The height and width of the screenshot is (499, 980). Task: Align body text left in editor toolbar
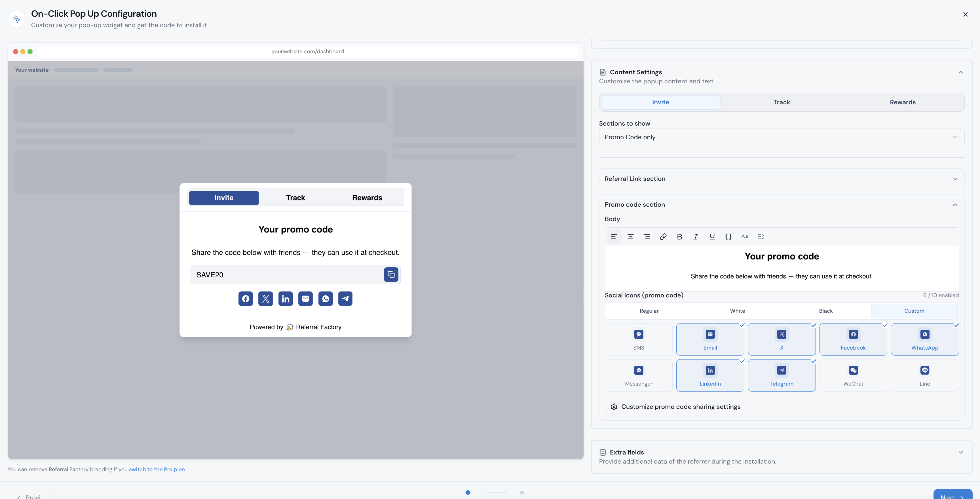pyautogui.click(x=614, y=236)
